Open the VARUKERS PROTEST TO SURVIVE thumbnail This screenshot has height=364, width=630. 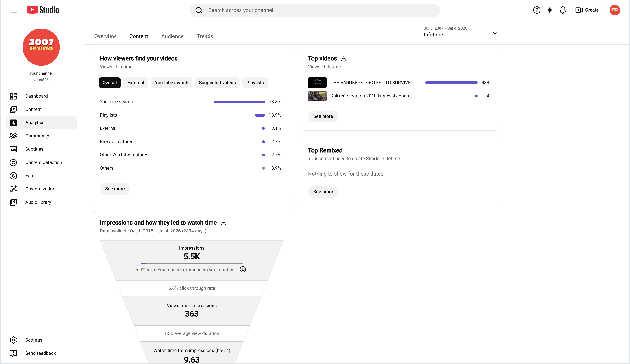tap(317, 83)
